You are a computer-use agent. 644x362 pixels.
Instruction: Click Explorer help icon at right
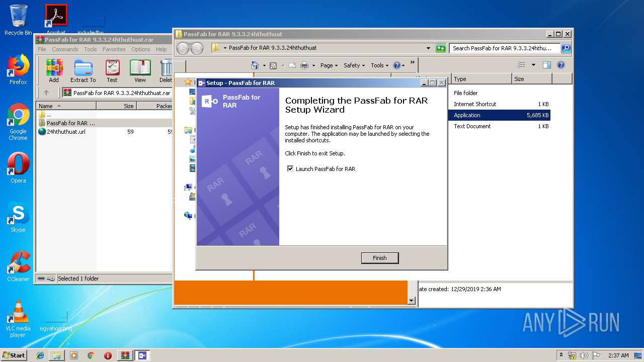point(561,65)
